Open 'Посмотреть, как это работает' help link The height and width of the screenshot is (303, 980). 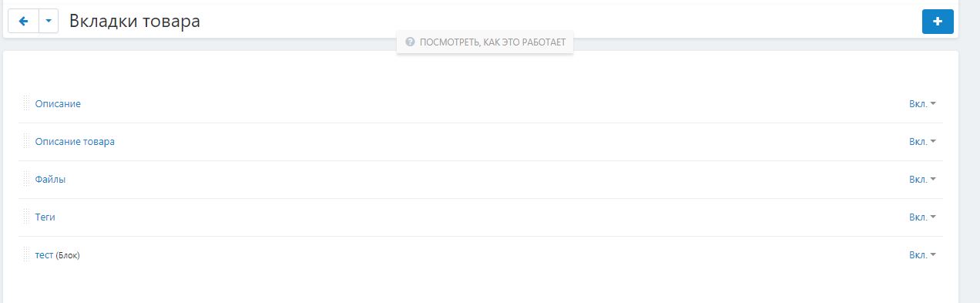pyautogui.click(x=485, y=42)
